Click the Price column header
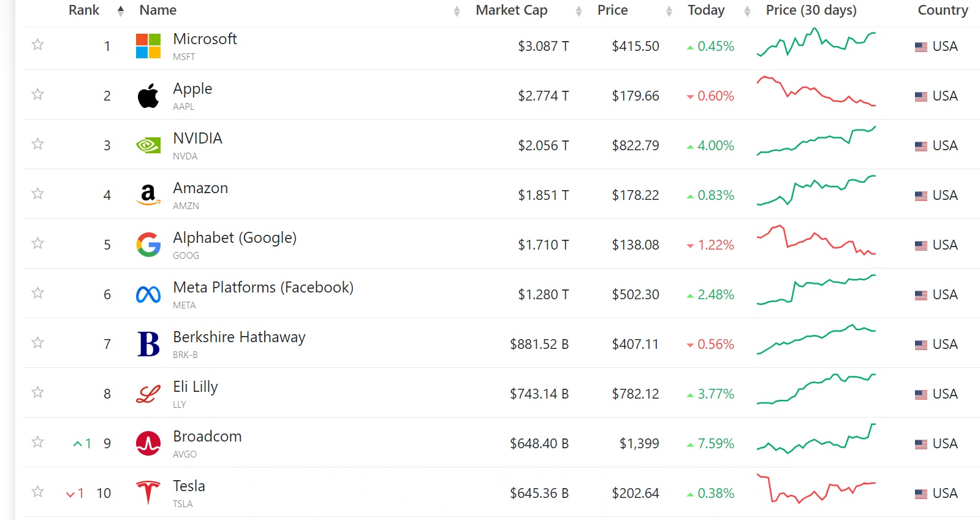 tap(612, 10)
